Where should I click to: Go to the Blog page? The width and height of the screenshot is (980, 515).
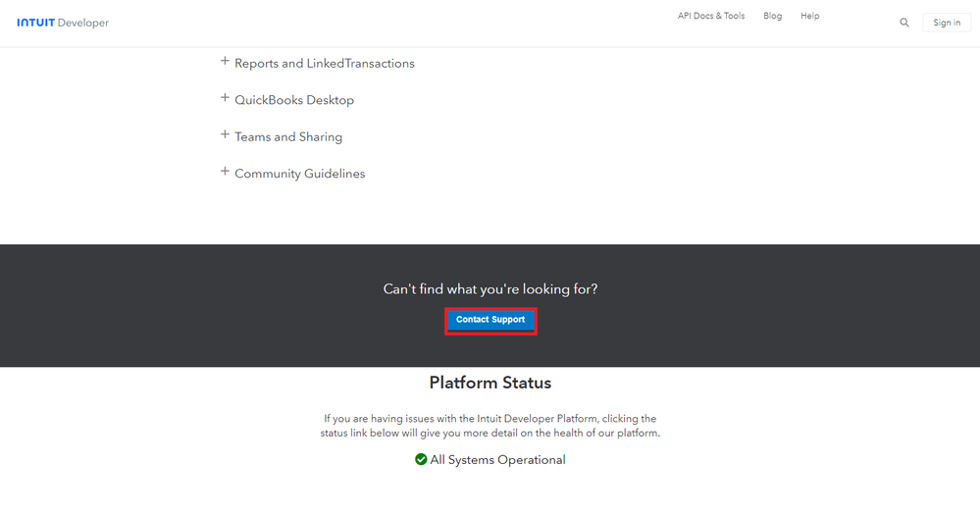click(x=772, y=16)
